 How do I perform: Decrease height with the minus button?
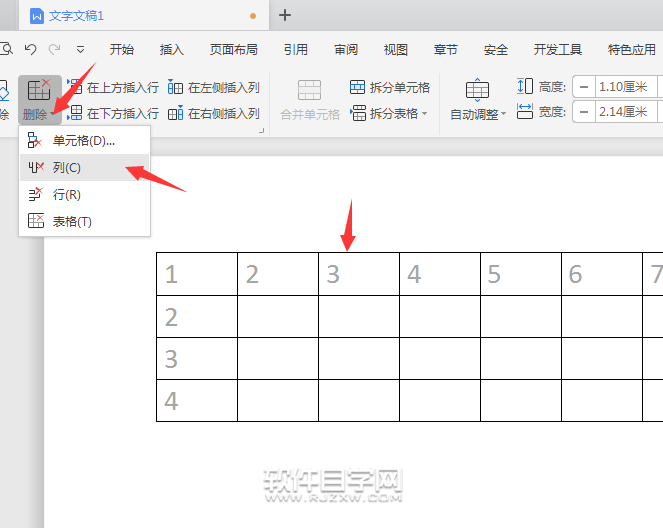pos(584,87)
